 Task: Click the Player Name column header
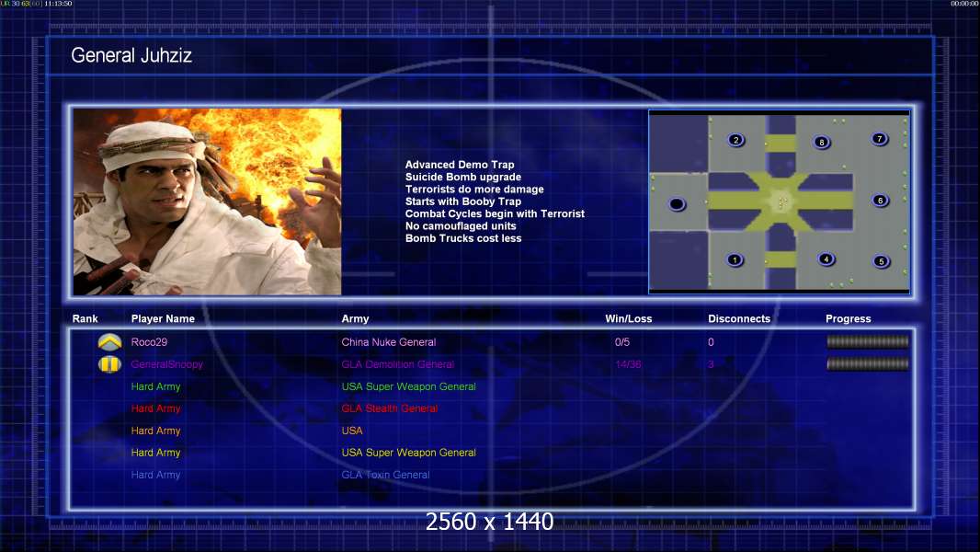pyautogui.click(x=163, y=319)
